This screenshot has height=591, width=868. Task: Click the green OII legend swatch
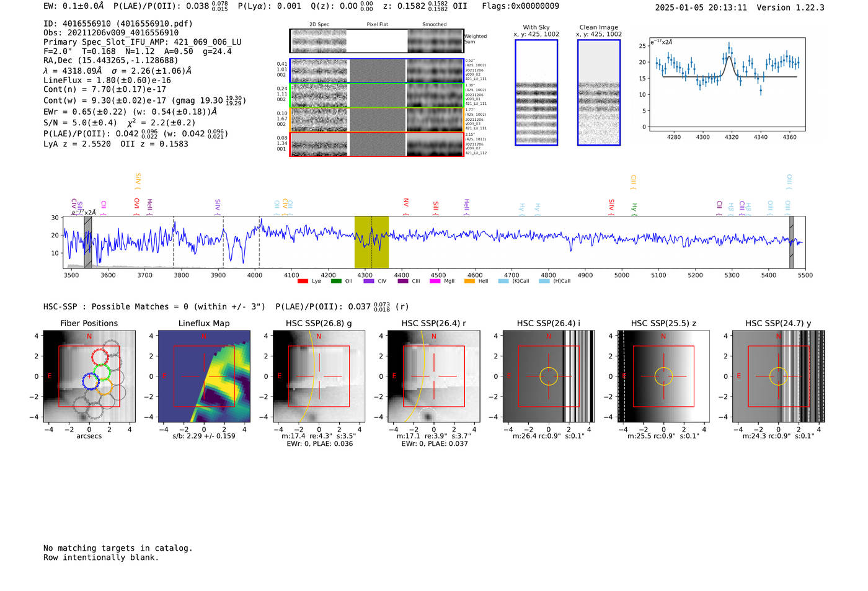click(336, 281)
